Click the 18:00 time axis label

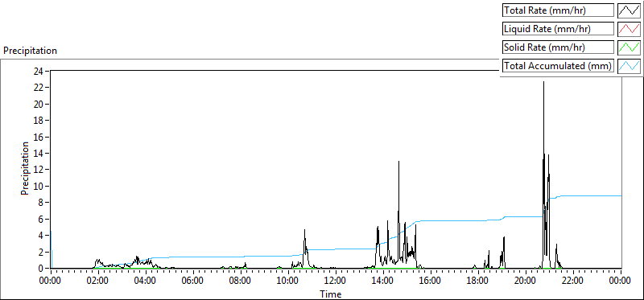tap(478, 282)
